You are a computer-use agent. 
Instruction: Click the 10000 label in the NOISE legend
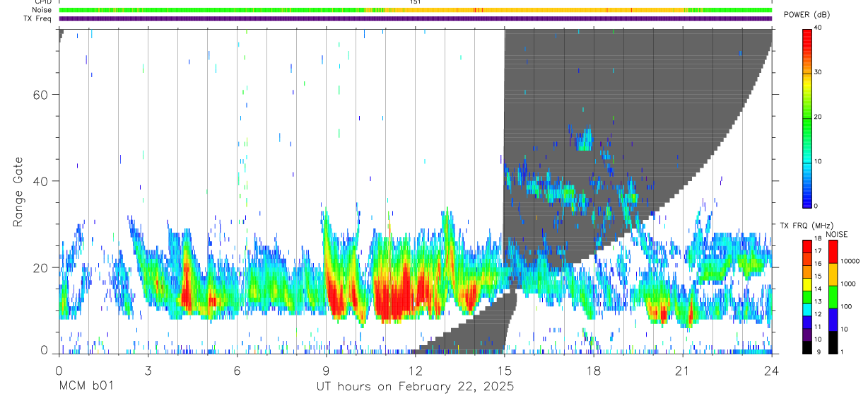pos(849,261)
